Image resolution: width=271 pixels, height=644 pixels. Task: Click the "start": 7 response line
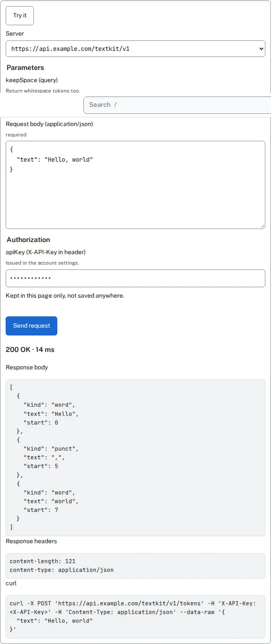point(41,510)
